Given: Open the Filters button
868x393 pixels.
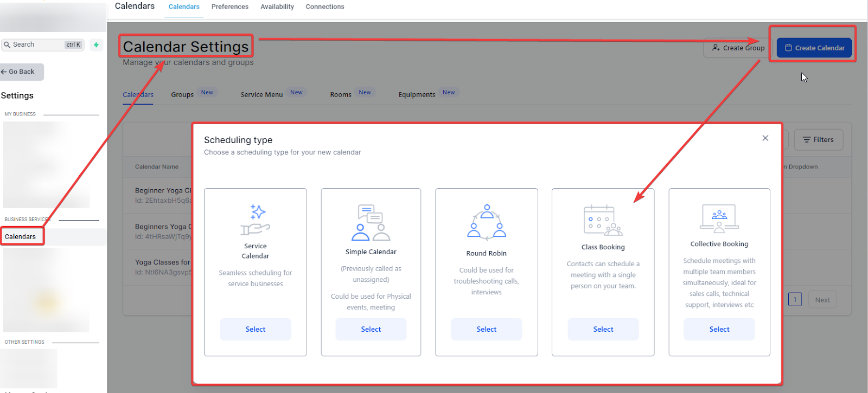Looking at the screenshot, I should coord(818,140).
